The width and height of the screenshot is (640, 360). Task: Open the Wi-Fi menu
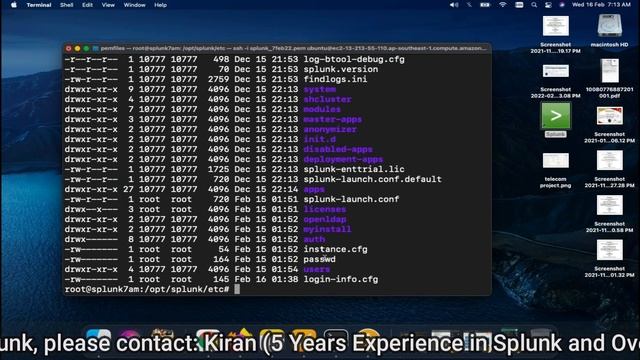(x=502, y=5)
